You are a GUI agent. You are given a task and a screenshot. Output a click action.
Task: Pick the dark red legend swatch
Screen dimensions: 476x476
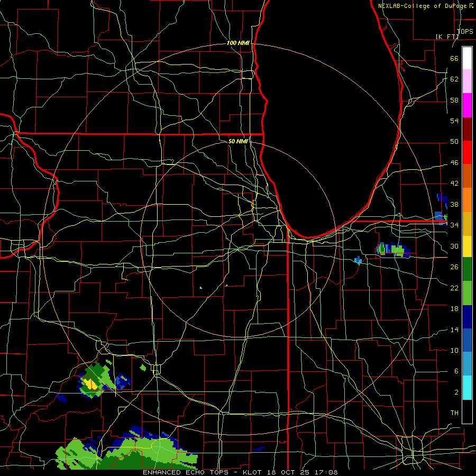click(467, 129)
